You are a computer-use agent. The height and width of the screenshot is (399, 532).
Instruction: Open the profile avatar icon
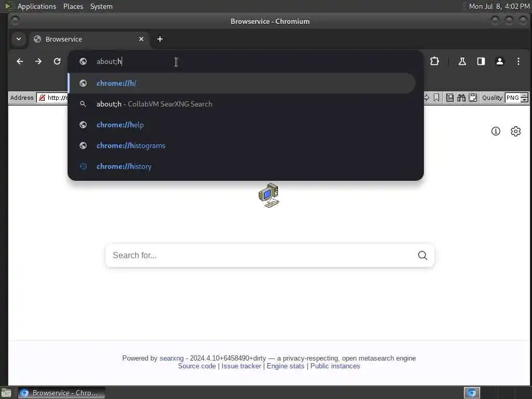[499, 61]
